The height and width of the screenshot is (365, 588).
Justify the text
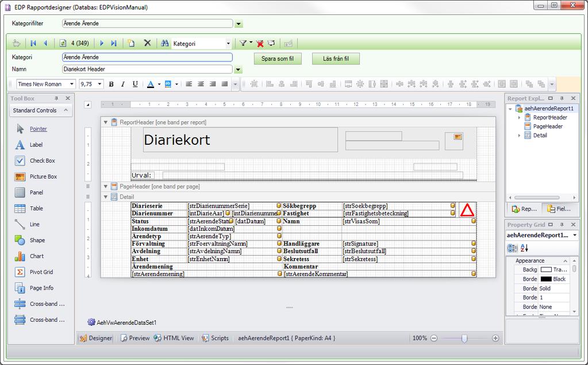(x=225, y=84)
